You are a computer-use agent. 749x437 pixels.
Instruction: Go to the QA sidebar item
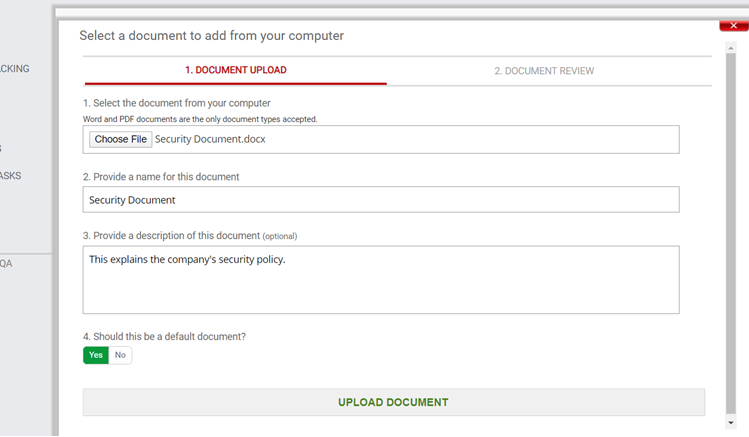click(6, 263)
